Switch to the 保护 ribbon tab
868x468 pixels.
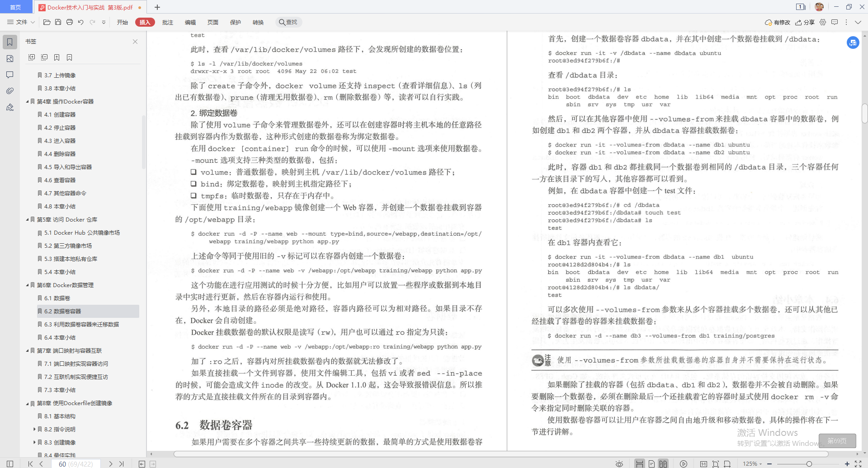[x=236, y=22]
